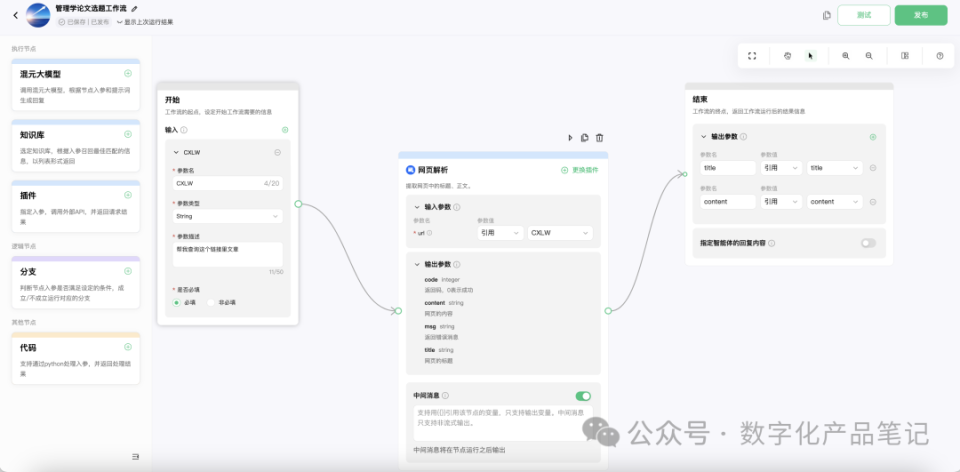Image resolution: width=960 pixels, height=472 pixels.
Task: Duplicate the 网页解析 node with the copy icon
Action: [x=585, y=138]
